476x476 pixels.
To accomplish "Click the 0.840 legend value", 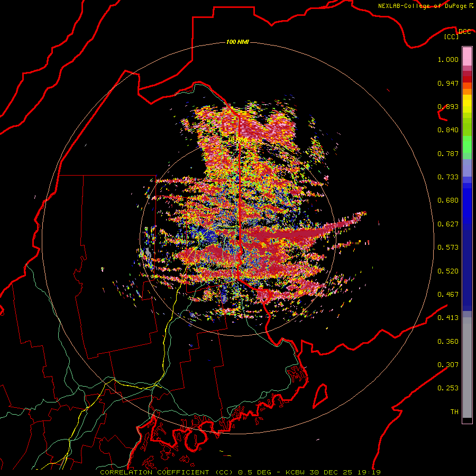I will [x=448, y=130].
